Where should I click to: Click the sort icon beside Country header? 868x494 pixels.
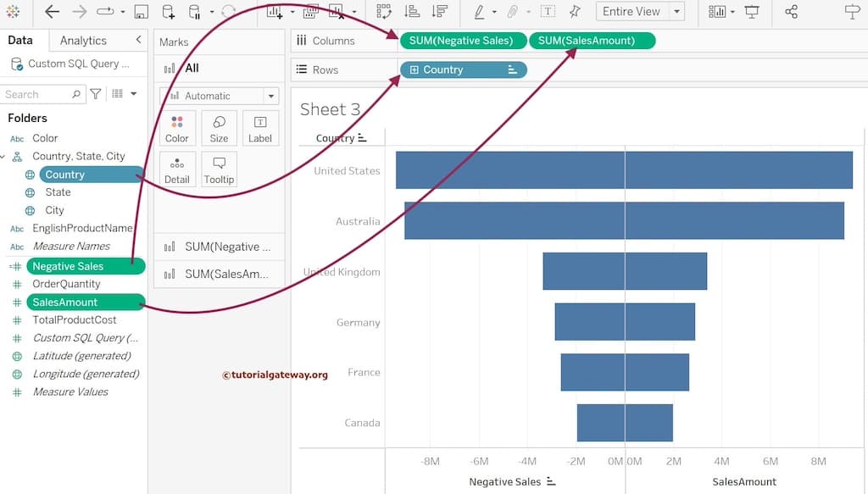click(362, 137)
